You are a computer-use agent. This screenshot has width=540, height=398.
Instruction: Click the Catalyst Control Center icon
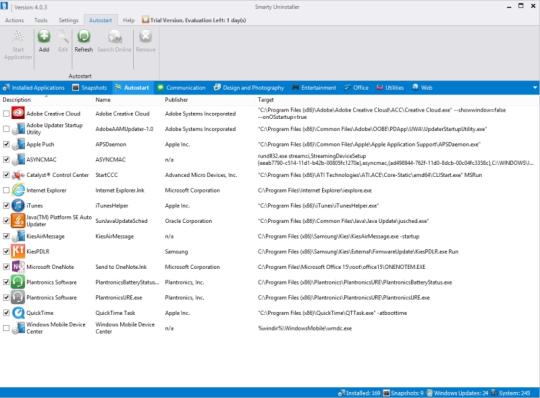pos(18,175)
